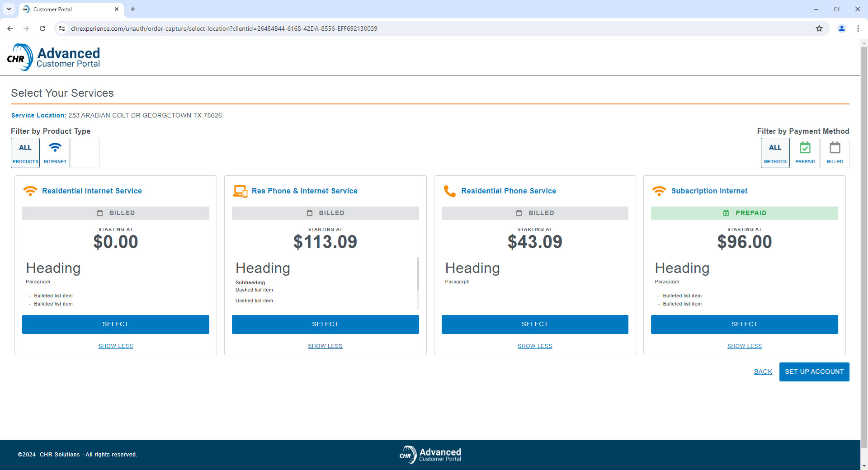868x470 pixels.
Task: Toggle the blank third product type filter
Action: tap(85, 153)
